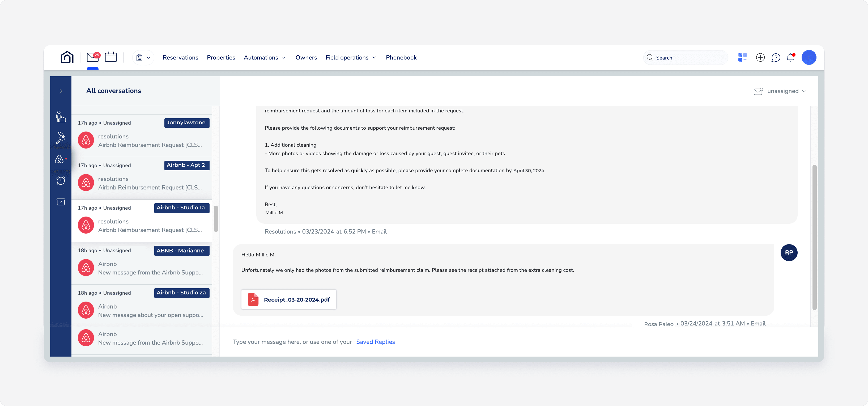Viewport: 868px width, 406px height.
Task: Go to Reservations page
Action: pyautogui.click(x=180, y=58)
